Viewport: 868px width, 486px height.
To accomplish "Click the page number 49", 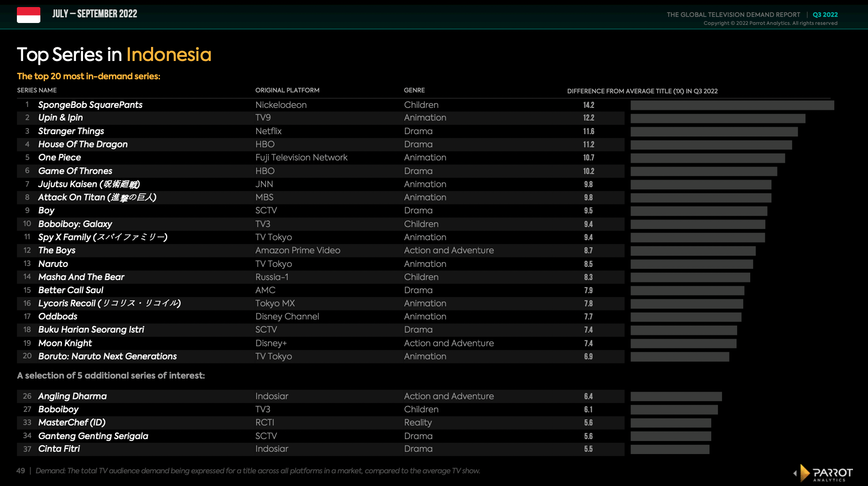I will pos(21,471).
